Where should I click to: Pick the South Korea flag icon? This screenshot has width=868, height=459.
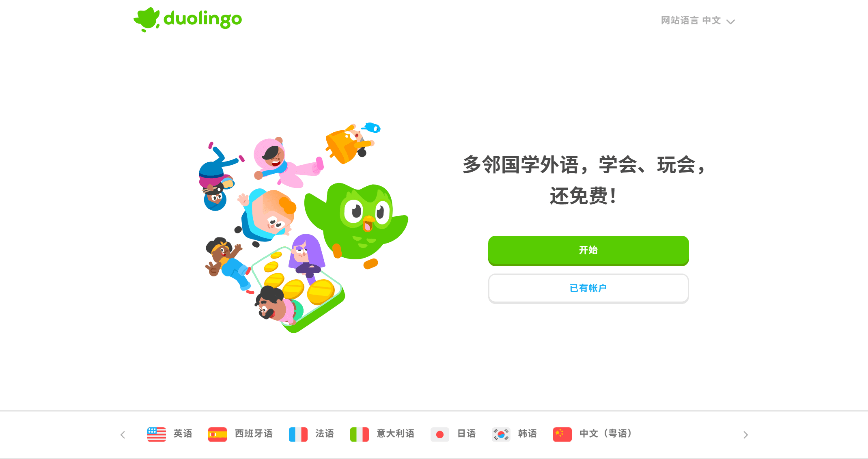[501, 434]
